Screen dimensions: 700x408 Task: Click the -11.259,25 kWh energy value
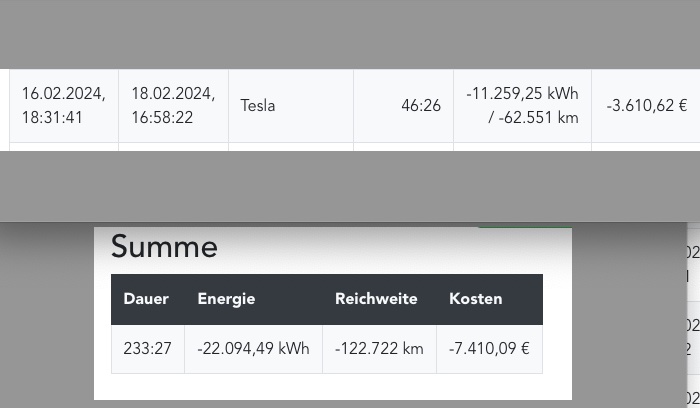point(522,94)
